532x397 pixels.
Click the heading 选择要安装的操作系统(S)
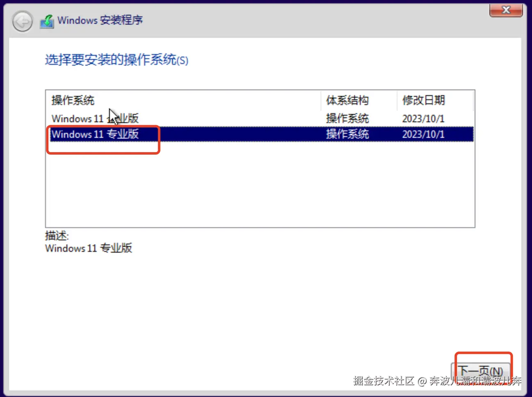click(x=116, y=60)
